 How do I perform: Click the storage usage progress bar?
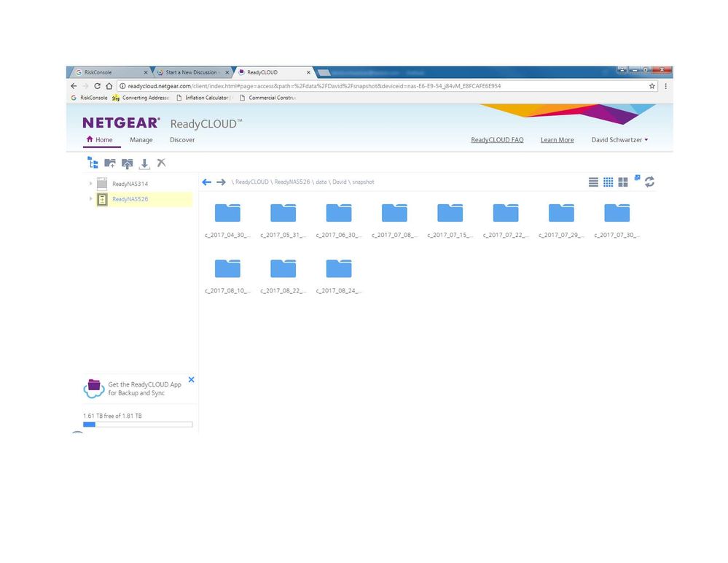pyautogui.click(x=138, y=424)
